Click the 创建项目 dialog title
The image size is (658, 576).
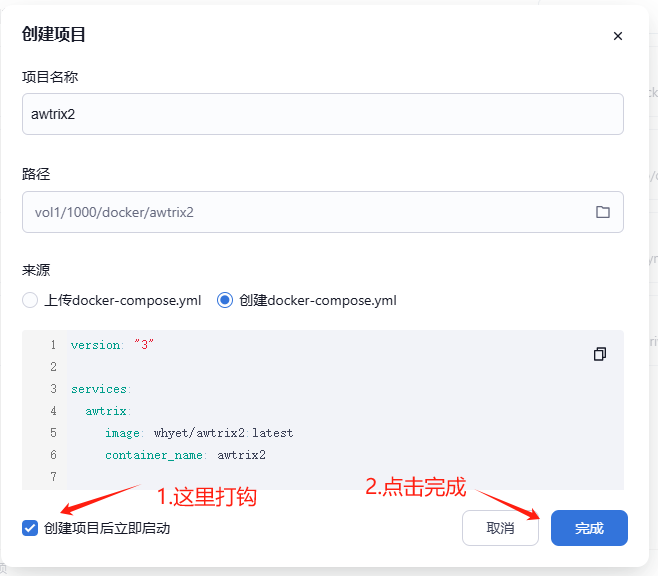click(x=54, y=34)
